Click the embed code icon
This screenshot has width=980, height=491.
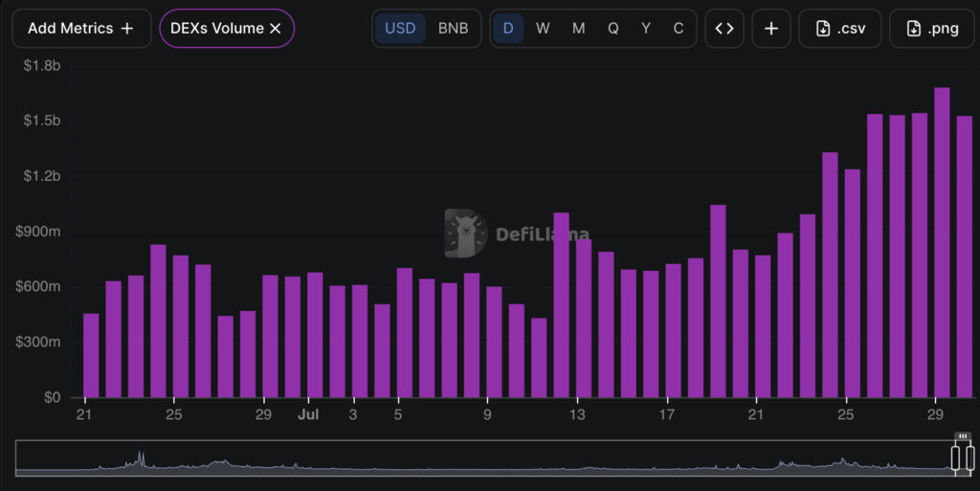click(x=724, y=28)
